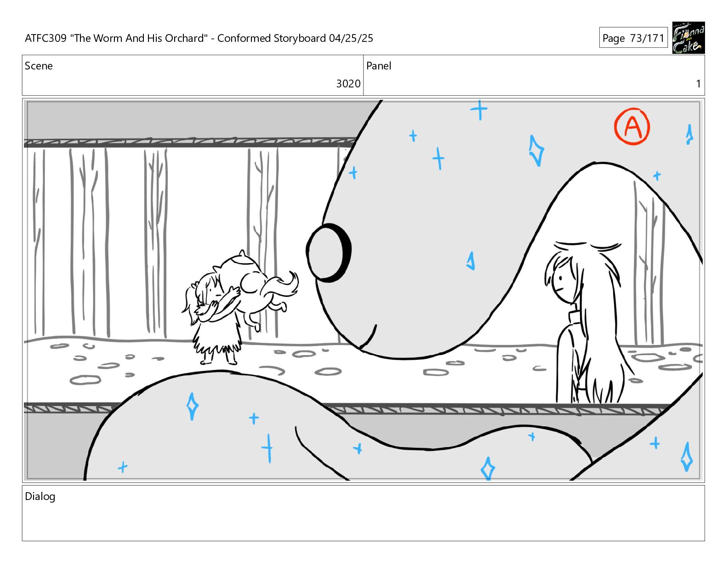
Task: Click the storyboard title text
Action: 199,38
